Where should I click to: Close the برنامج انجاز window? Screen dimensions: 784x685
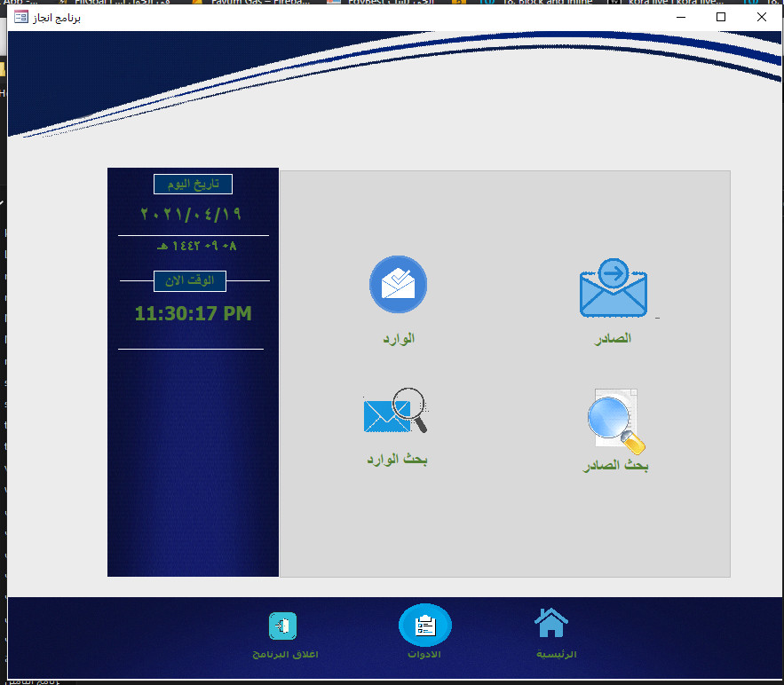pyautogui.click(x=762, y=17)
